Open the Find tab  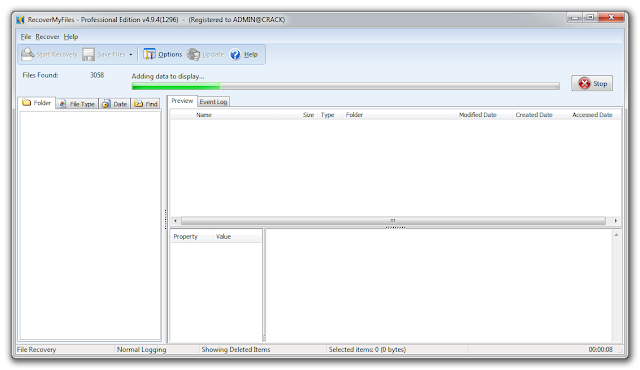coord(146,104)
